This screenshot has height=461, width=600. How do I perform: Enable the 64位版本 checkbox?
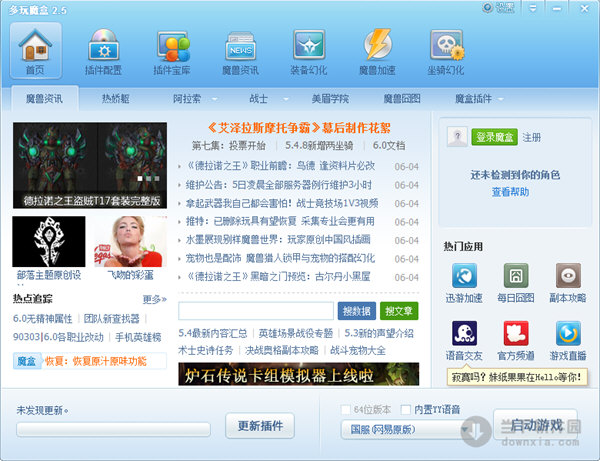point(346,409)
